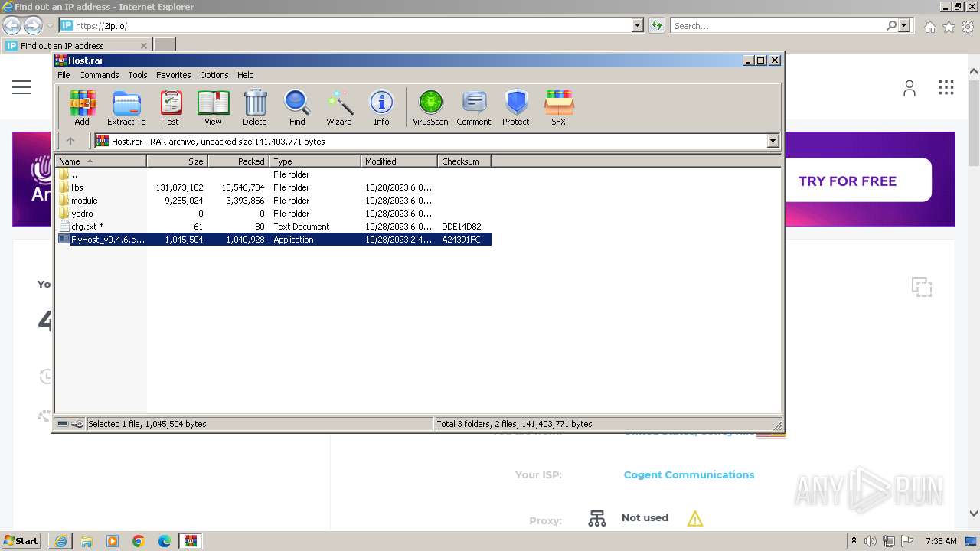Select the yadro folder row
Screen dimensions: 980x551
273,214
